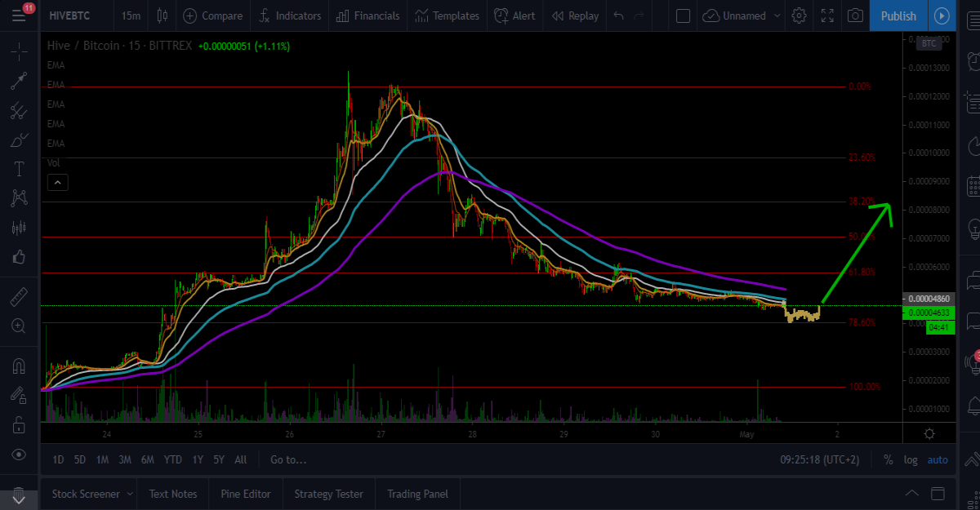Enter fullscreen mode
The width and height of the screenshot is (980, 510).
point(827,16)
